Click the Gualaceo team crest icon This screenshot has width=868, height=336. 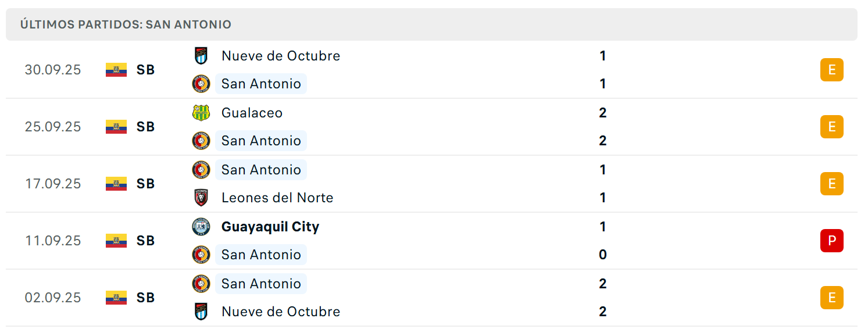tap(201, 113)
